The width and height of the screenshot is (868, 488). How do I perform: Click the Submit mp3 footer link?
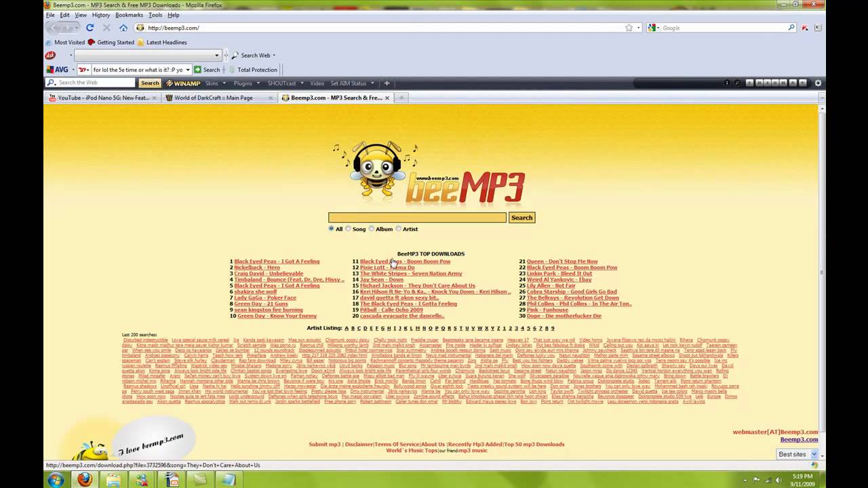click(x=325, y=445)
